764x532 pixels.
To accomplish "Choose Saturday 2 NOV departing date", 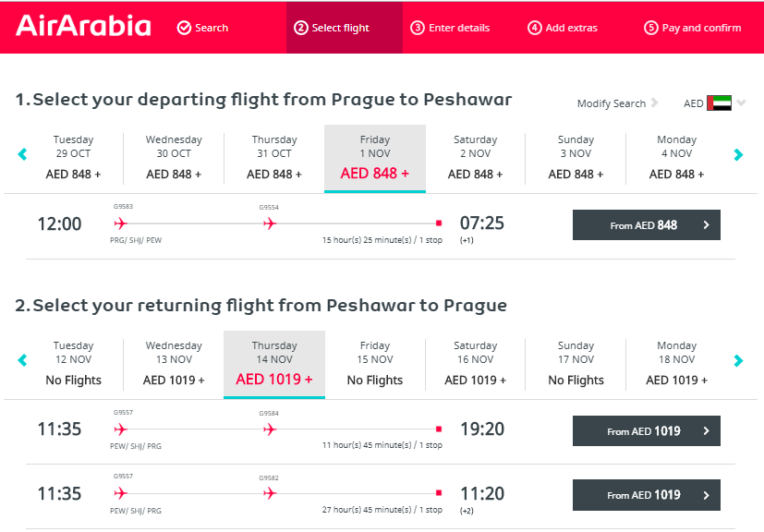I will click(x=475, y=157).
